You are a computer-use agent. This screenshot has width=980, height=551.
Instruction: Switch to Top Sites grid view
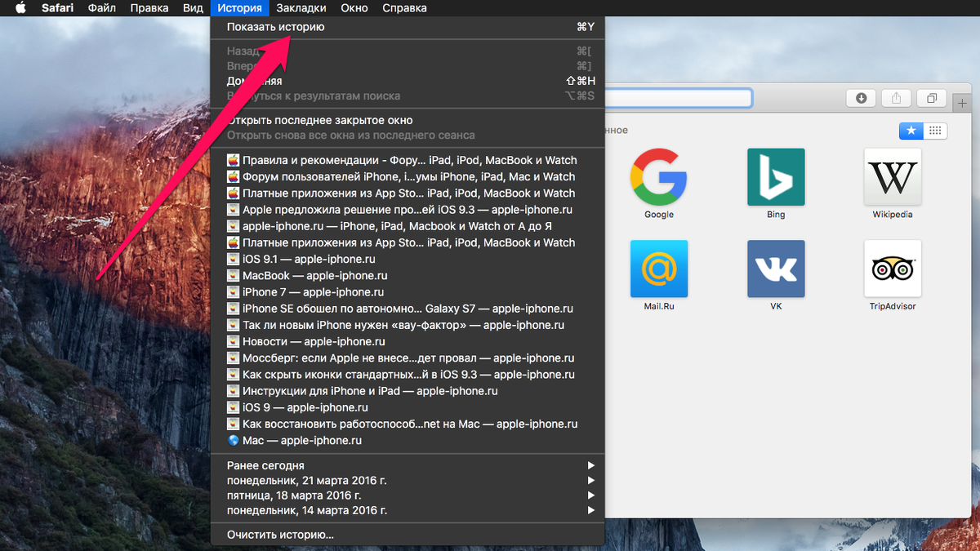tap(934, 131)
